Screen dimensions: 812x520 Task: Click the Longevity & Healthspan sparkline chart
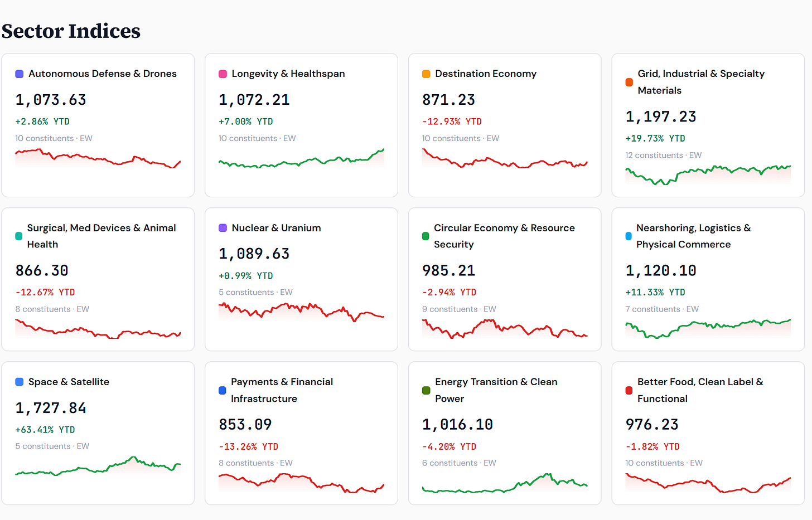pos(301,158)
